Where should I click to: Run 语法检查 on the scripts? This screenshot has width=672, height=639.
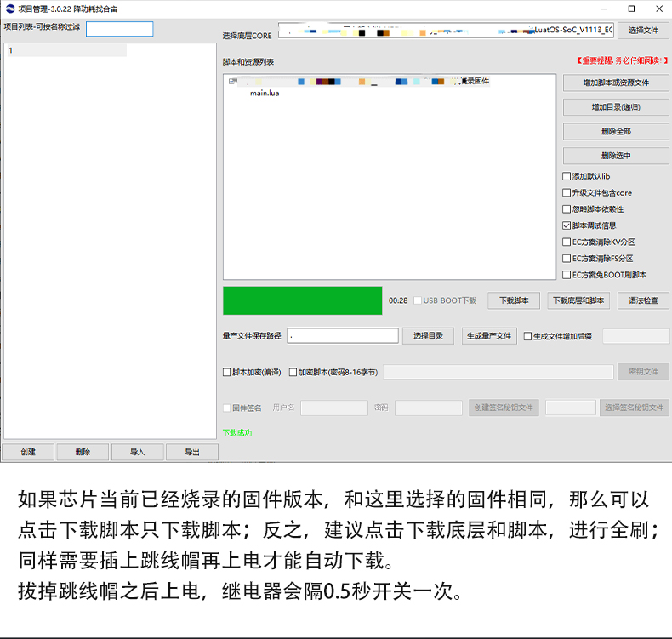pyautogui.click(x=643, y=301)
